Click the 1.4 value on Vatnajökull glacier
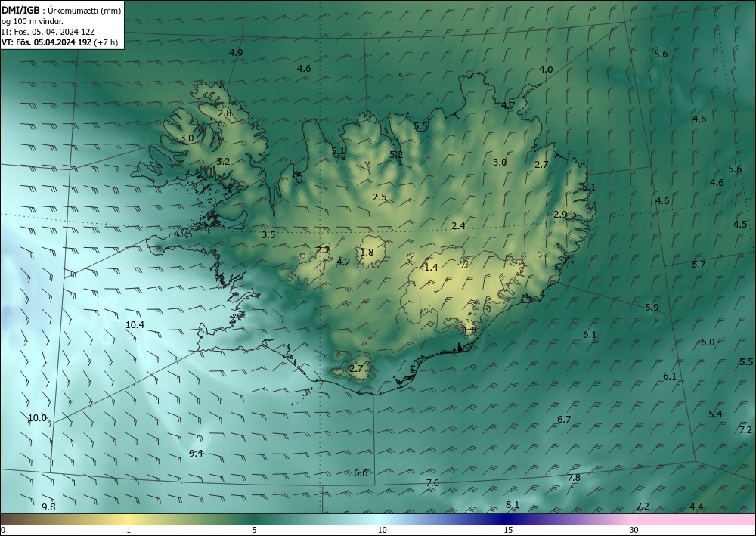 click(x=431, y=267)
